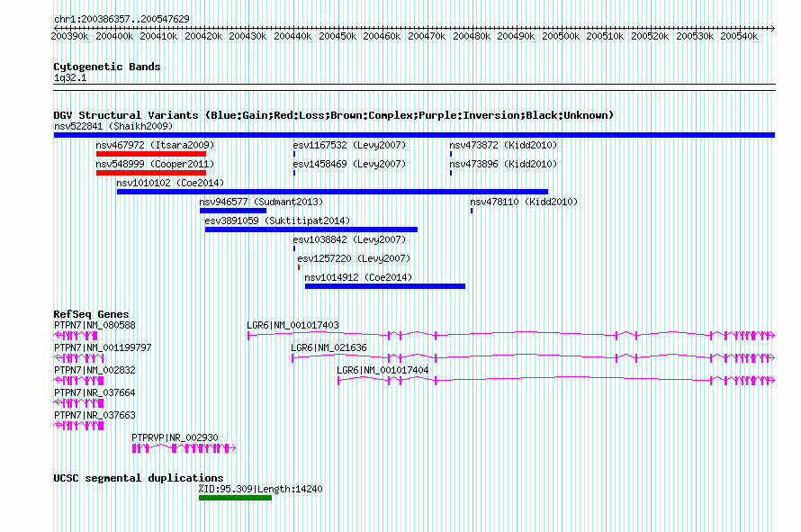Image resolution: width=801 pixels, height=532 pixels.
Task: Open nsv473896 (Kidd2010) variant label
Action: pos(503,164)
